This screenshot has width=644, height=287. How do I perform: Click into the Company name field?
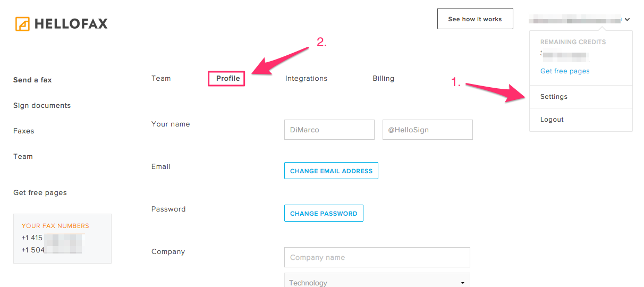click(377, 257)
